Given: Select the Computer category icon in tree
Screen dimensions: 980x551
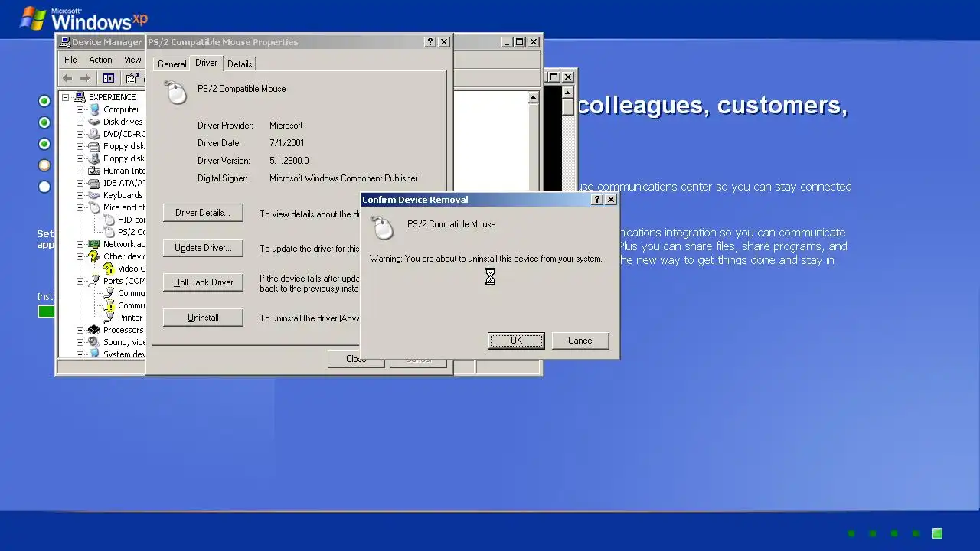Looking at the screenshot, I should [94, 109].
